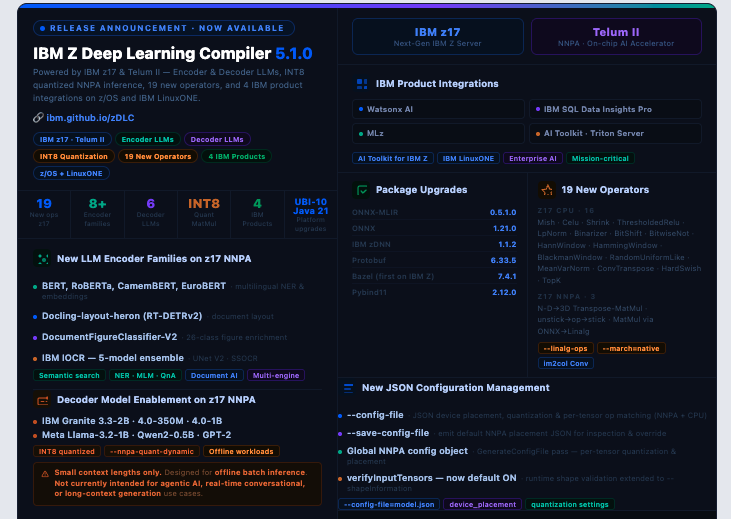Viewport: 731px width, 519px height.
Task: Click the warning triangle icon in the notice box
Action: [x=45, y=474]
